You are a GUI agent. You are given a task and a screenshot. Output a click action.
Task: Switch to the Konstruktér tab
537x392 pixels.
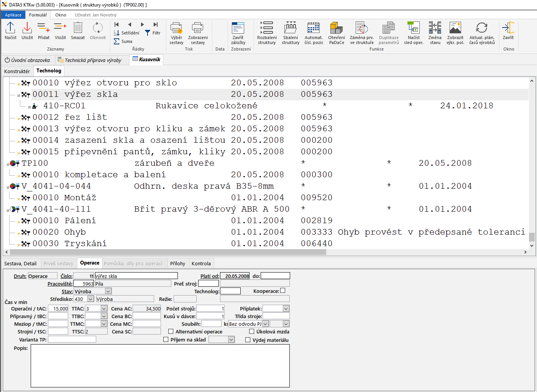17,71
